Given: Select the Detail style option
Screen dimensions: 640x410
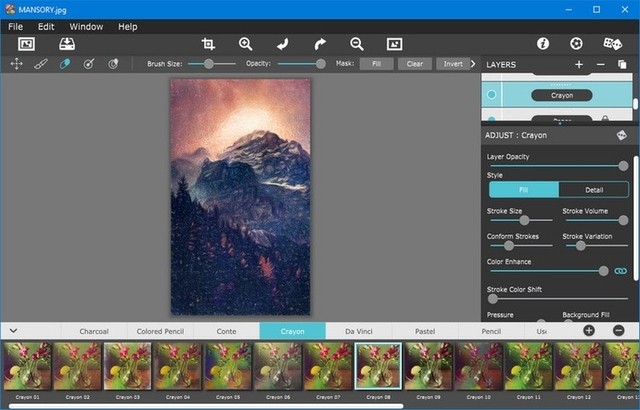Looking at the screenshot, I should click(x=594, y=190).
